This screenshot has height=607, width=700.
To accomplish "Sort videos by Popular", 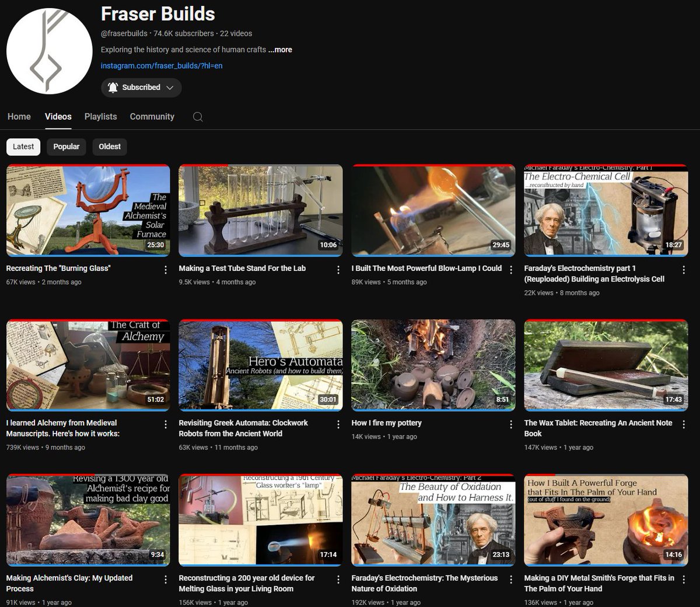I will click(66, 146).
